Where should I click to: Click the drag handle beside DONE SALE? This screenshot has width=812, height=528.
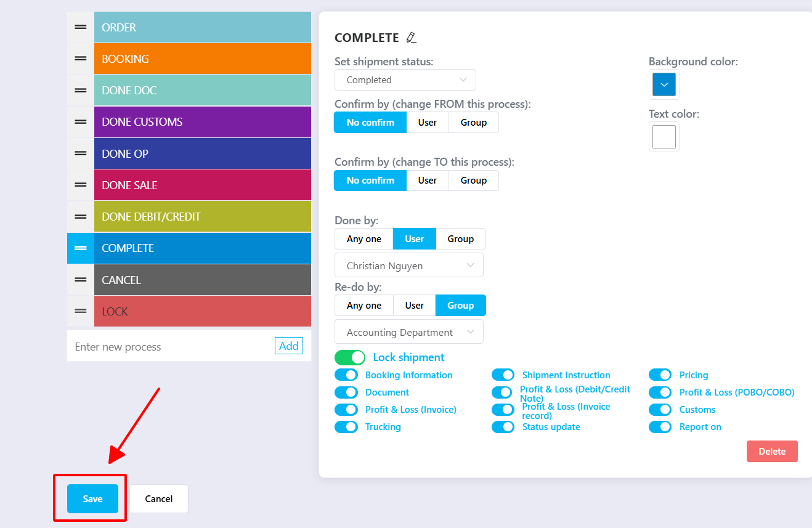tap(81, 185)
